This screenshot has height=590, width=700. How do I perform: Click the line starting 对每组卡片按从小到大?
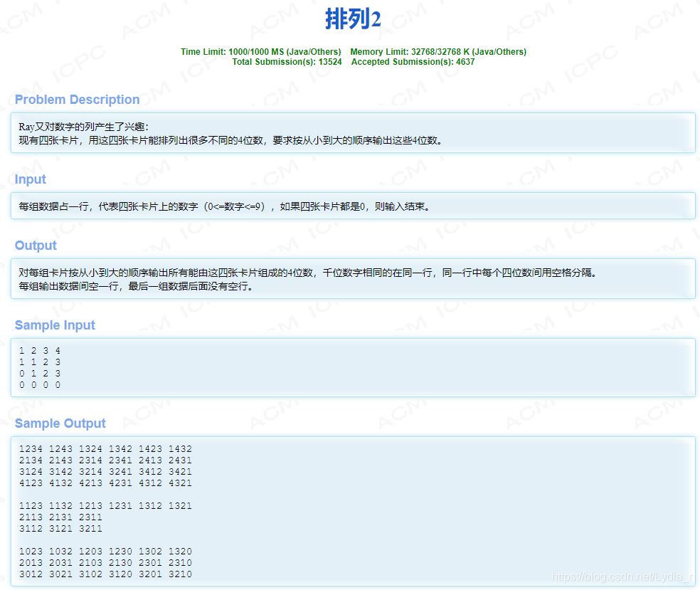[308, 273]
